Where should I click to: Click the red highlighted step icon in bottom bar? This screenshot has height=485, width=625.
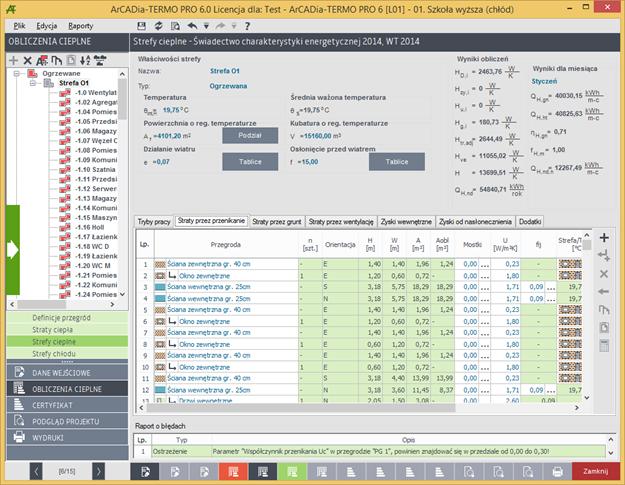[x=234, y=472]
